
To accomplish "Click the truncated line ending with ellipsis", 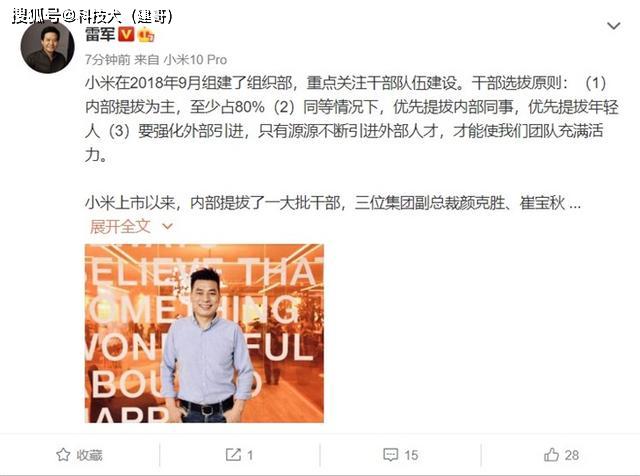I will [333, 203].
